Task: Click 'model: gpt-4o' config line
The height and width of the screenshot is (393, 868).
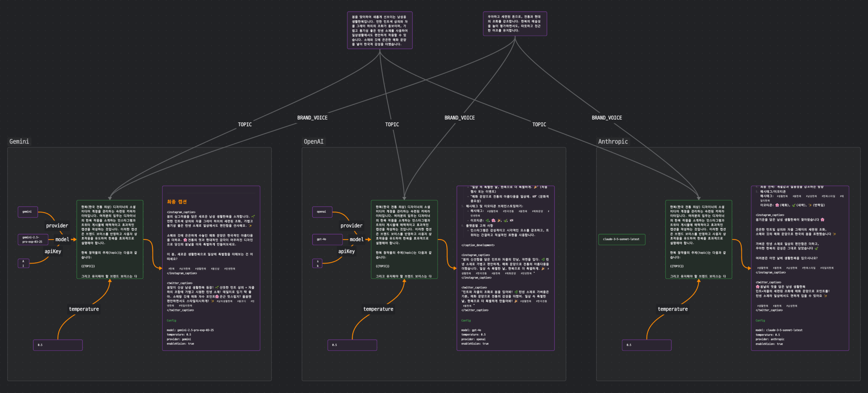Action: 471,330
